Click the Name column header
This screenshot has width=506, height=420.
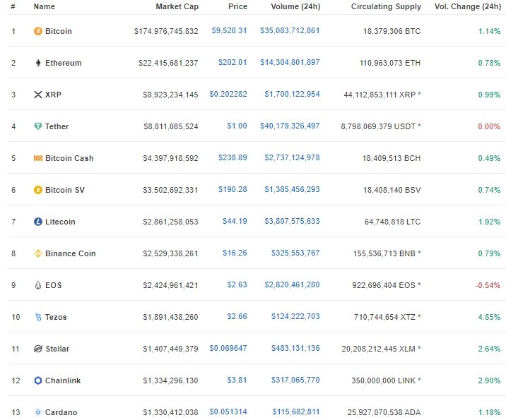(44, 6)
